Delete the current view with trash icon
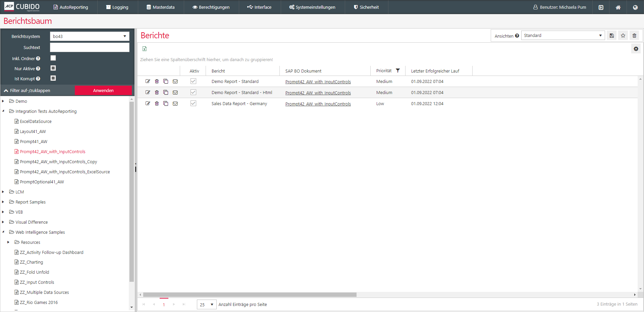The width and height of the screenshot is (644, 312). click(634, 36)
